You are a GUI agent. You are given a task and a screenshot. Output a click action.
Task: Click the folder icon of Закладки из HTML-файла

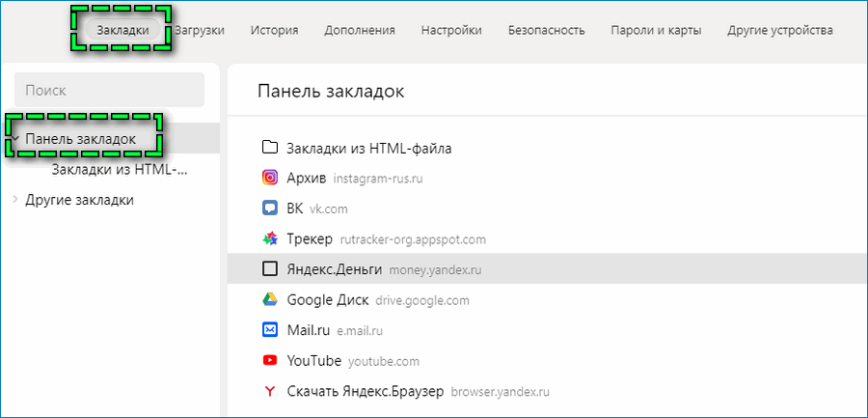pyautogui.click(x=269, y=148)
